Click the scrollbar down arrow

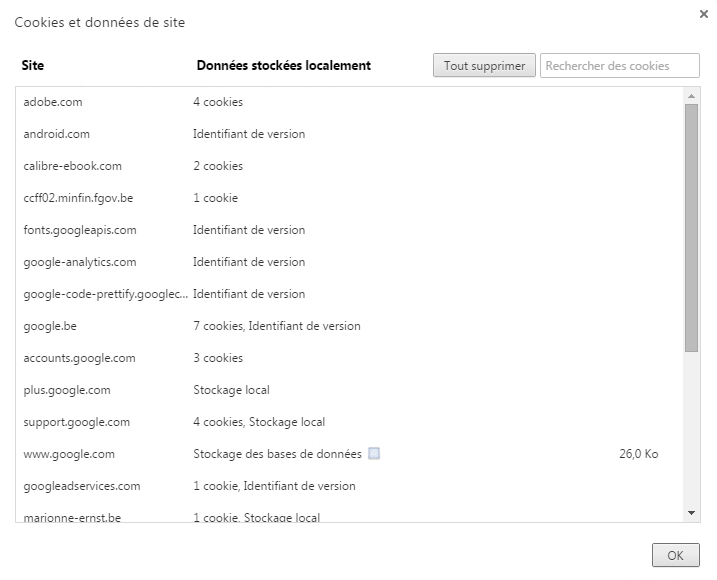tap(691, 513)
